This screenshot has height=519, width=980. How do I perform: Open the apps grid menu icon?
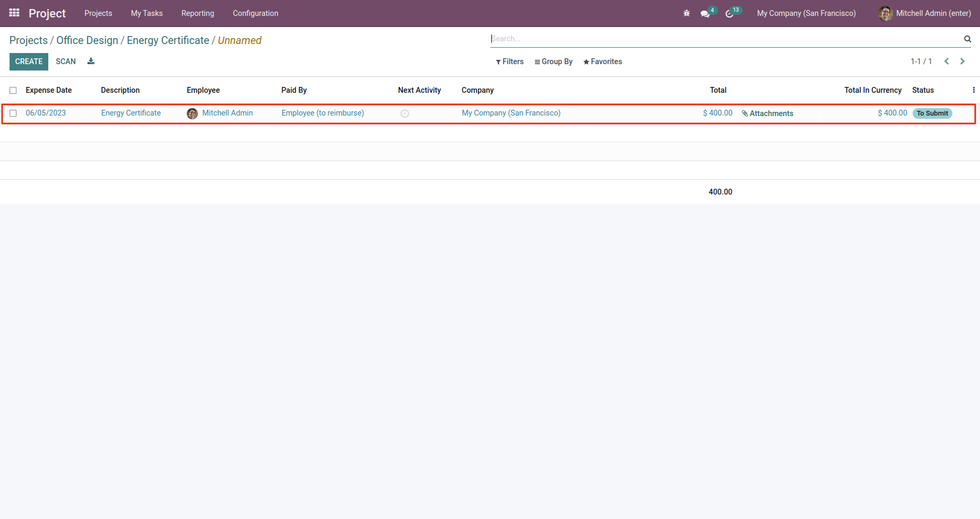[x=14, y=13]
